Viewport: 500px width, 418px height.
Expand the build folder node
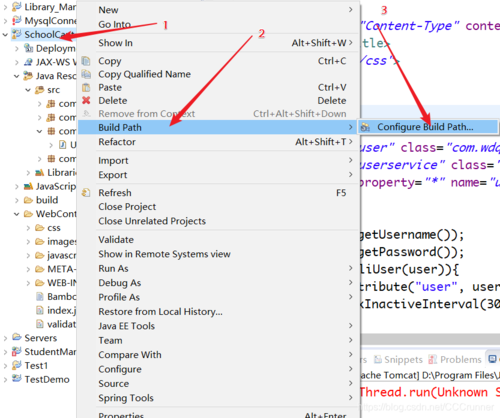coord(16,200)
